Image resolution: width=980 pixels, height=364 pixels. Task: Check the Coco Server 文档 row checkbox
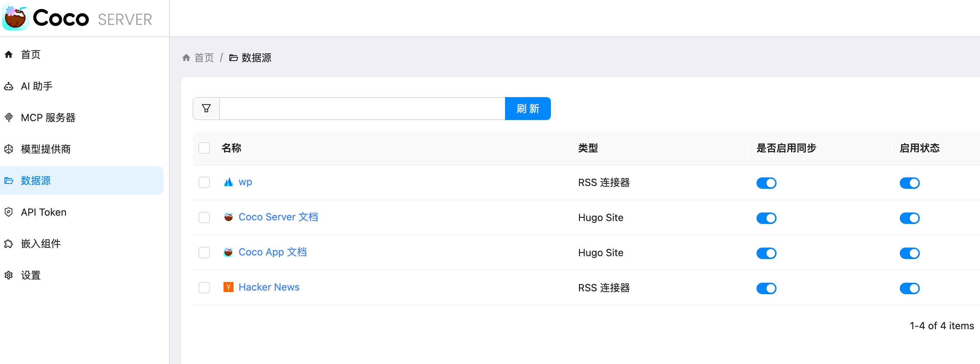(204, 217)
